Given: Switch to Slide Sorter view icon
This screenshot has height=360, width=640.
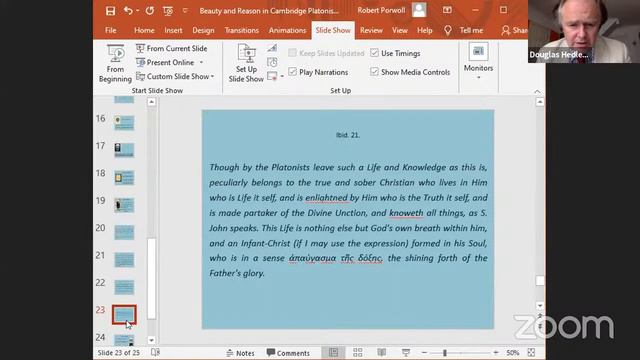Looking at the screenshot, I should point(358,352).
